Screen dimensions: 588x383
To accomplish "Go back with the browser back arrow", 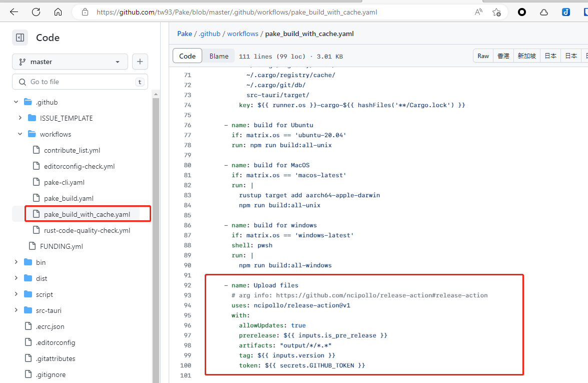I will [x=14, y=12].
